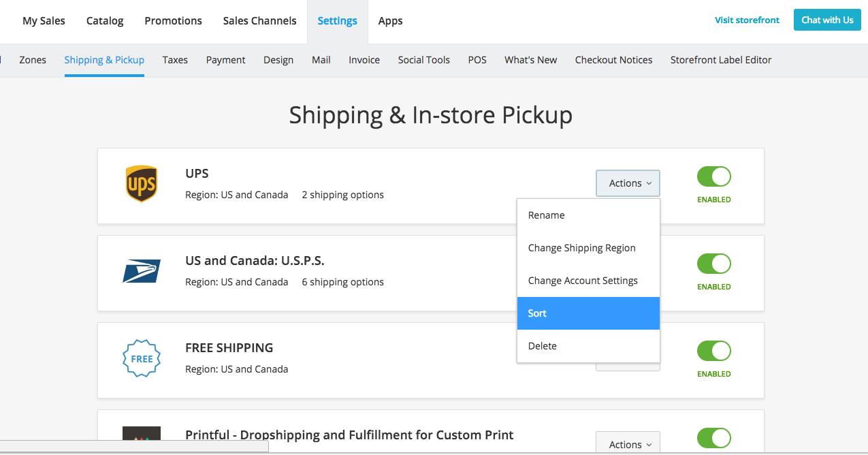The image size is (868, 455).
Task: Click the Printful Dropshipping and Fulfillment title
Action: (x=349, y=435)
